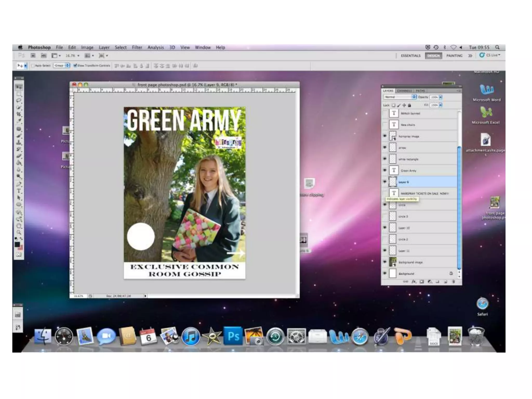Click the add layer style fx icon
The image size is (532, 399).
click(x=414, y=282)
